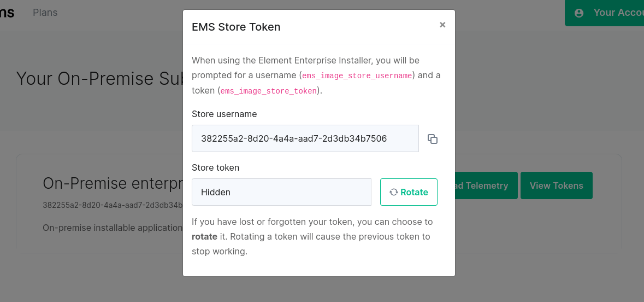Close the EMS Store Token dialog
The width and height of the screenshot is (644, 302).
click(442, 25)
